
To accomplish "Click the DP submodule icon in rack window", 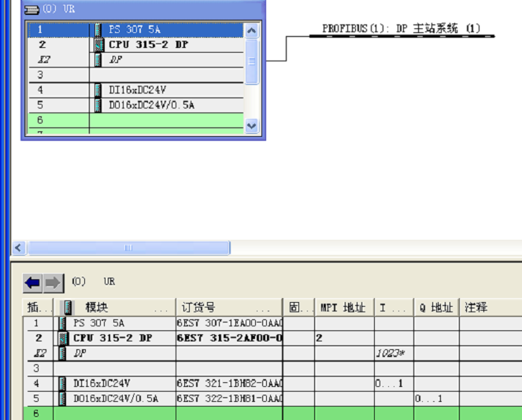I will coord(98,60).
